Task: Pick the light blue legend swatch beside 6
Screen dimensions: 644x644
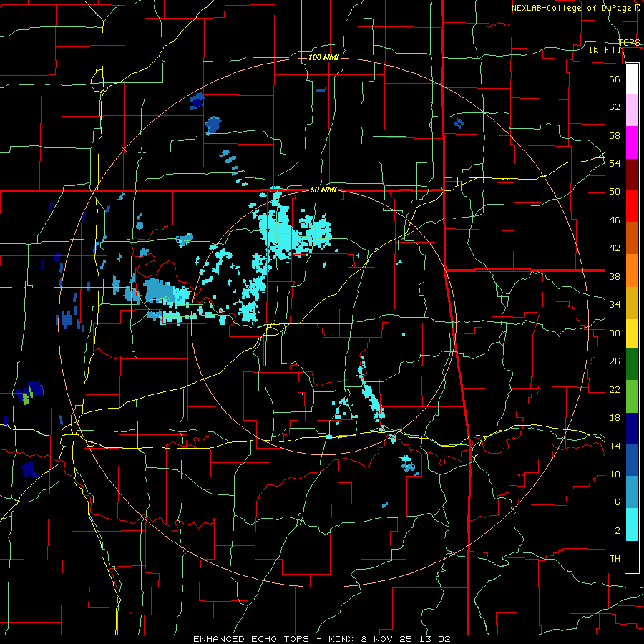Action: click(632, 492)
